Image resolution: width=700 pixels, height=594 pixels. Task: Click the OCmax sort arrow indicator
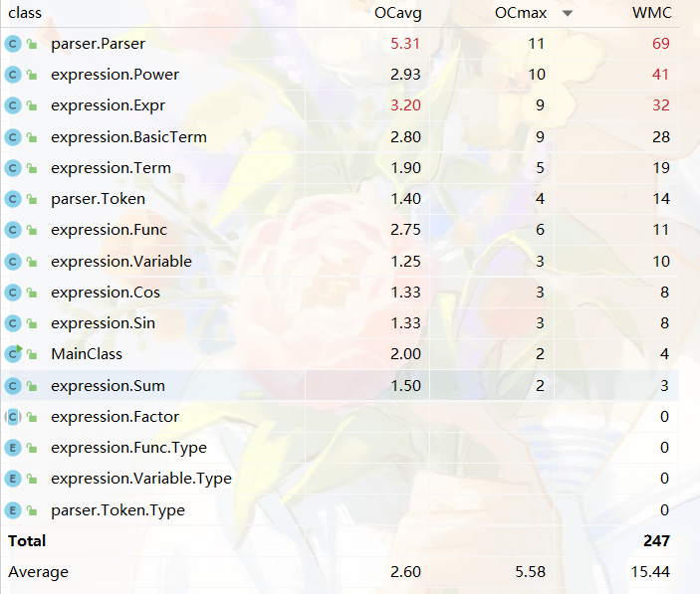pyautogui.click(x=568, y=13)
